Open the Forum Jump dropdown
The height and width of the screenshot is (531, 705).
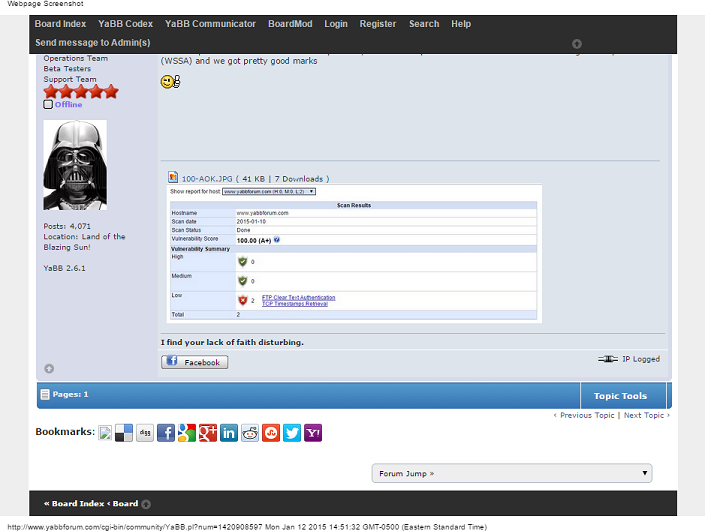[x=512, y=473]
